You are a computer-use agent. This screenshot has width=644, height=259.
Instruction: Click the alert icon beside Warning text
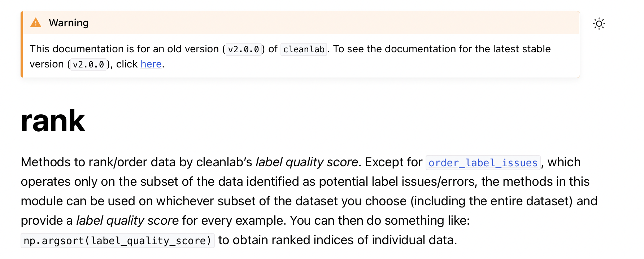point(35,22)
